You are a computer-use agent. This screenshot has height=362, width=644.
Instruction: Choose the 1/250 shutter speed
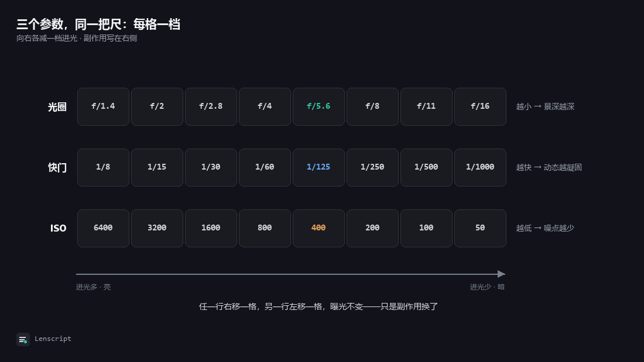point(372,167)
